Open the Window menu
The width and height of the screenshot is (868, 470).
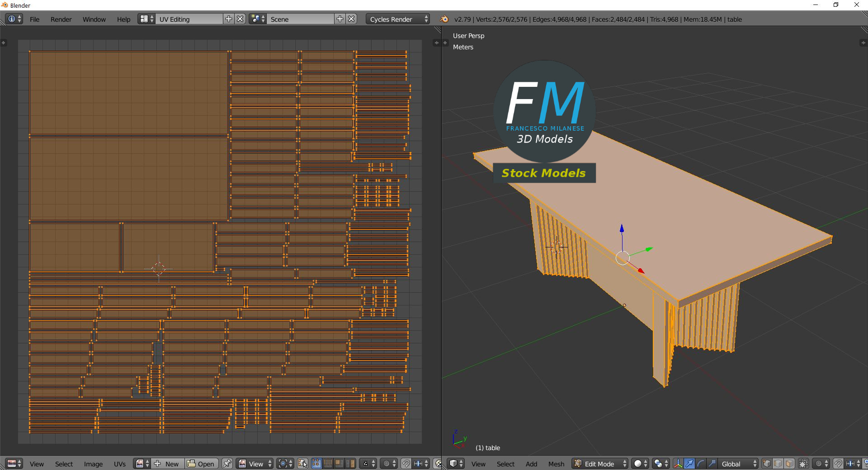pos(94,19)
